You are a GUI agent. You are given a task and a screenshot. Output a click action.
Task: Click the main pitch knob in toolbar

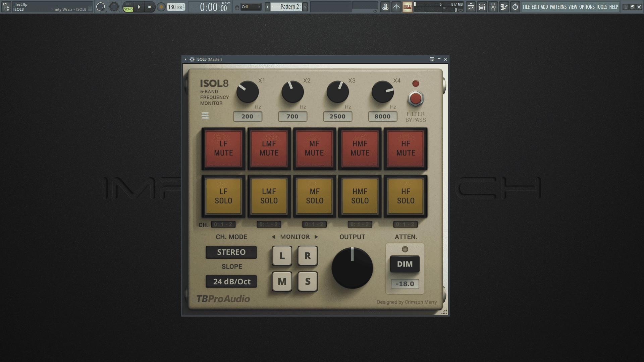pyautogui.click(x=114, y=7)
